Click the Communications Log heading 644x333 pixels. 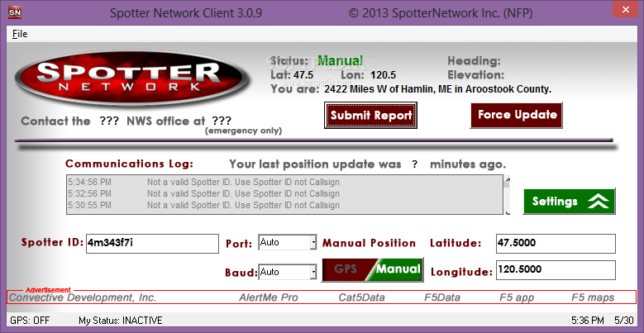[x=129, y=164]
